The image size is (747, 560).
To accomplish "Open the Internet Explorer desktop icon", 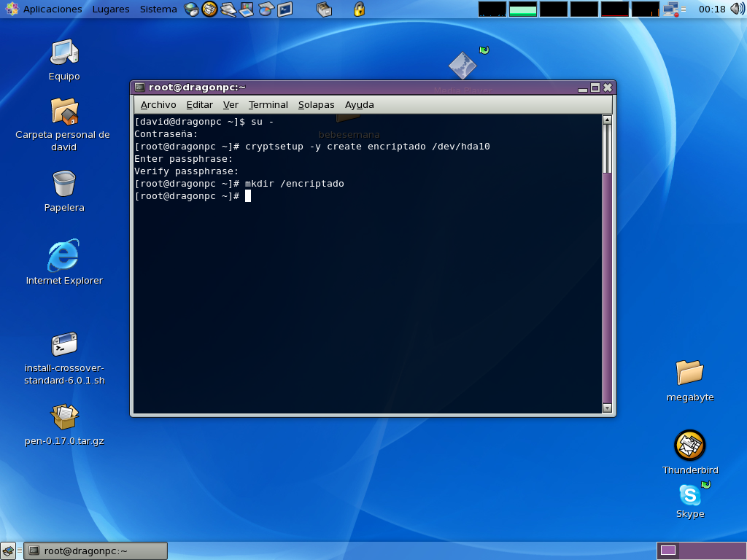I will [64, 257].
